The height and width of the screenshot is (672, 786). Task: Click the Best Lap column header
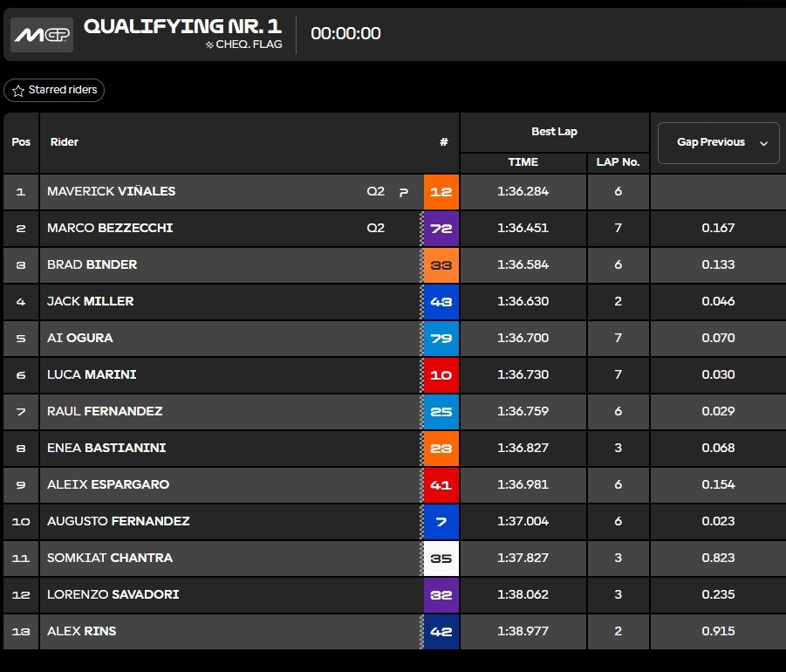click(x=554, y=132)
